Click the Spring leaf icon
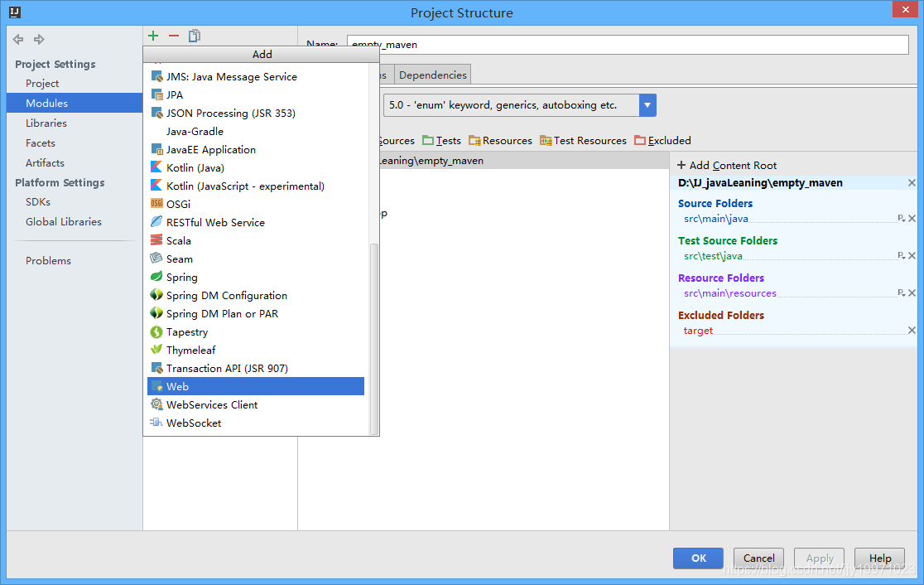 [156, 277]
